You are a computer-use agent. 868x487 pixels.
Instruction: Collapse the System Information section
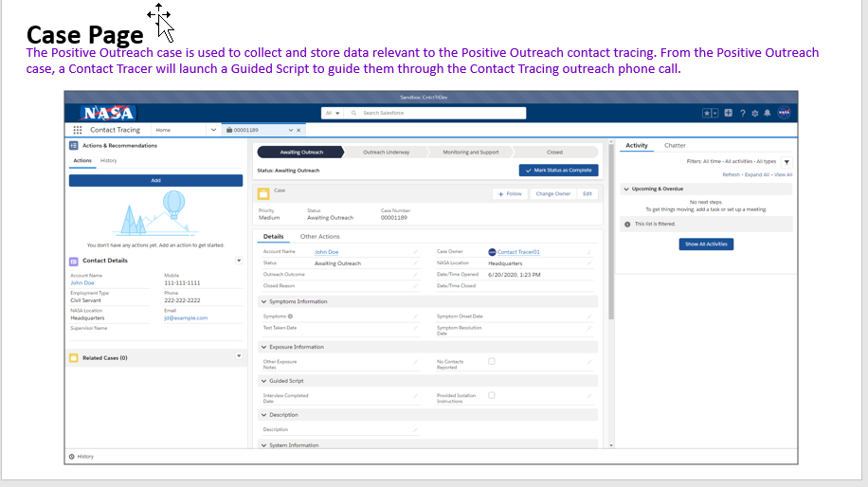tap(264, 445)
